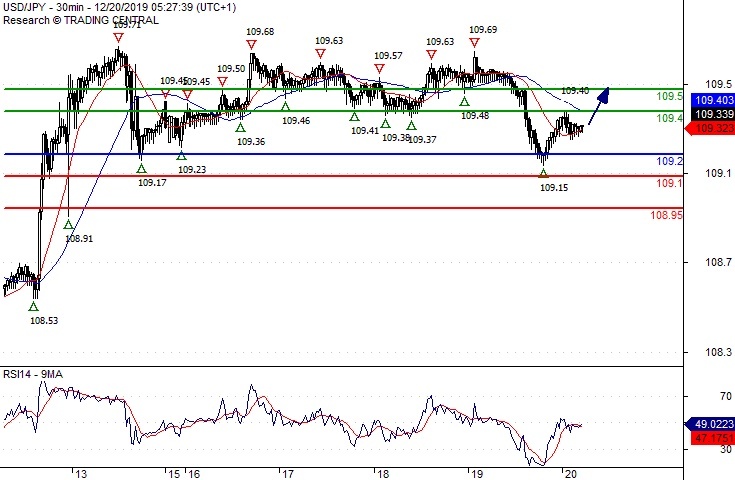Click the green triangle marker above the 108.53 label
The height and width of the screenshot is (480, 735).
33,307
